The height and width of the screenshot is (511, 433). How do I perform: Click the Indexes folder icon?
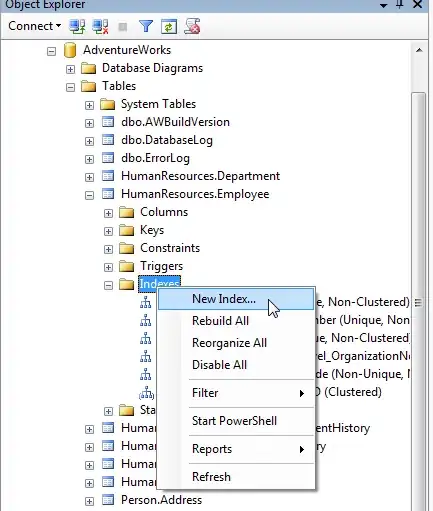coord(127,284)
